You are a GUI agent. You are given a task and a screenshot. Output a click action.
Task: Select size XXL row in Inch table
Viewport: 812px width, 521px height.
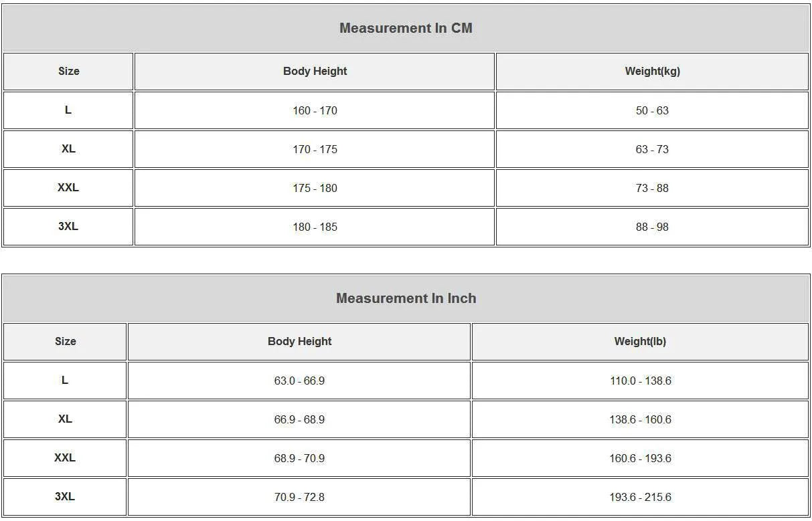click(x=406, y=458)
